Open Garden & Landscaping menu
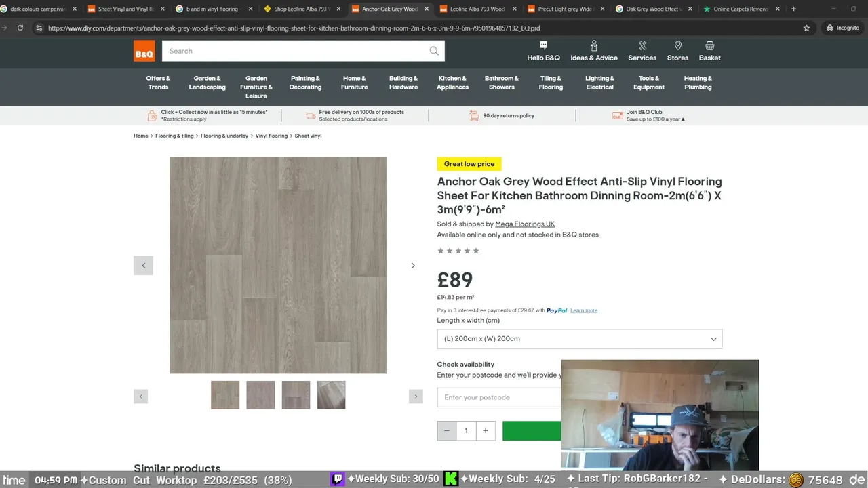Image resolution: width=868 pixels, height=488 pixels. tap(207, 83)
